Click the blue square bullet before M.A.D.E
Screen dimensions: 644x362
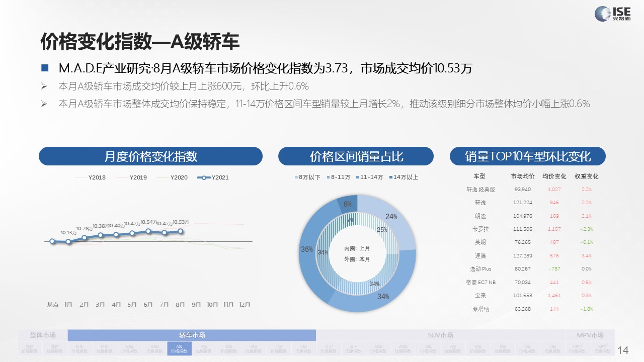pyautogui.click(x=45, y=68)
